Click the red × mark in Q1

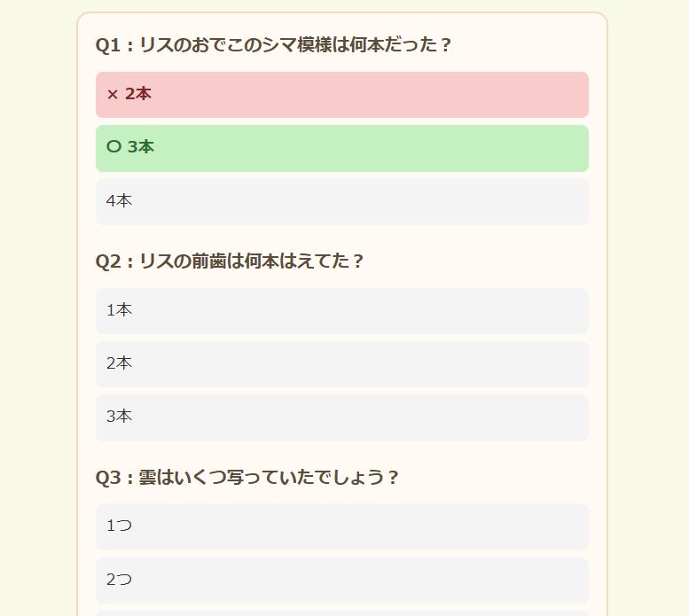pyautogui.click(x=113, y=95)
